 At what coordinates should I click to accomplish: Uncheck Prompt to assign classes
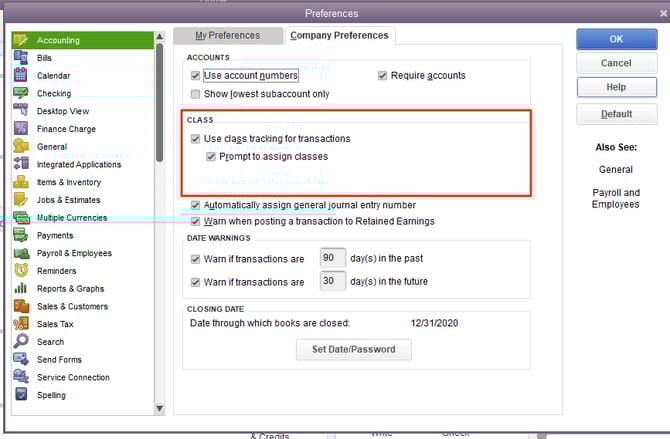coord(211,157)
